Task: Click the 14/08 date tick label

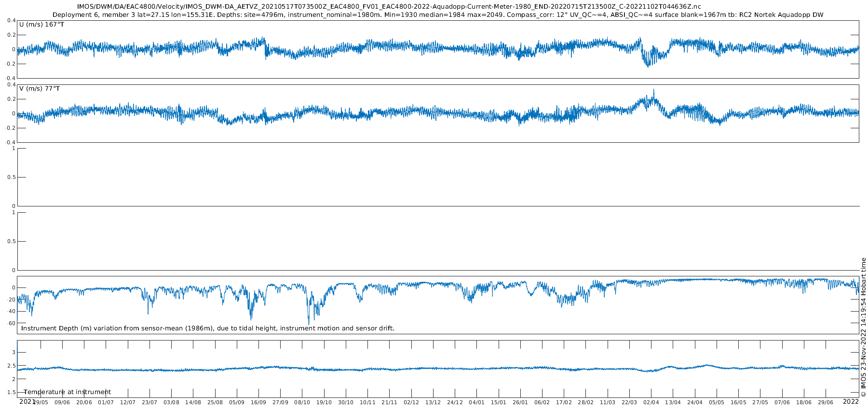Action: coord(193,402)
